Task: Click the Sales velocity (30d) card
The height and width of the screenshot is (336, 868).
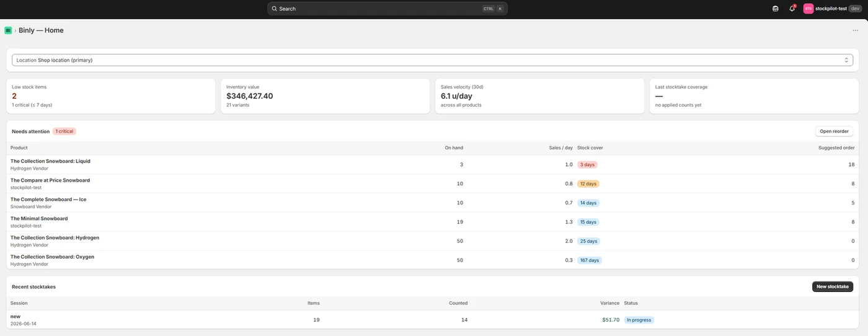Action: (x=540, y=96)
